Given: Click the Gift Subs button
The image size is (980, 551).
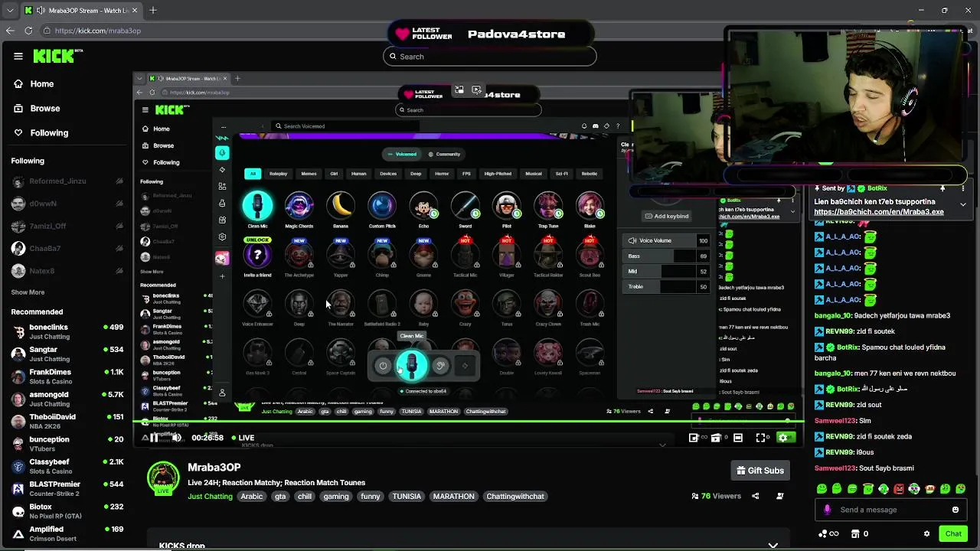Looking at the screenshot, I should pos(760,471).
